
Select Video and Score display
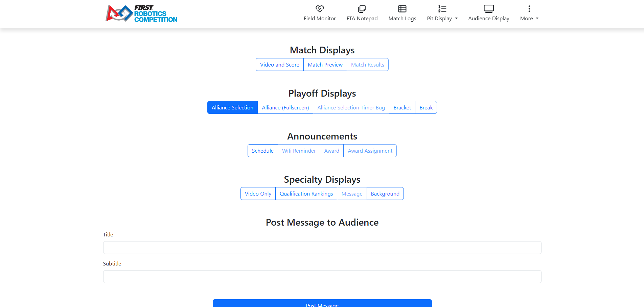coord(280,65)
